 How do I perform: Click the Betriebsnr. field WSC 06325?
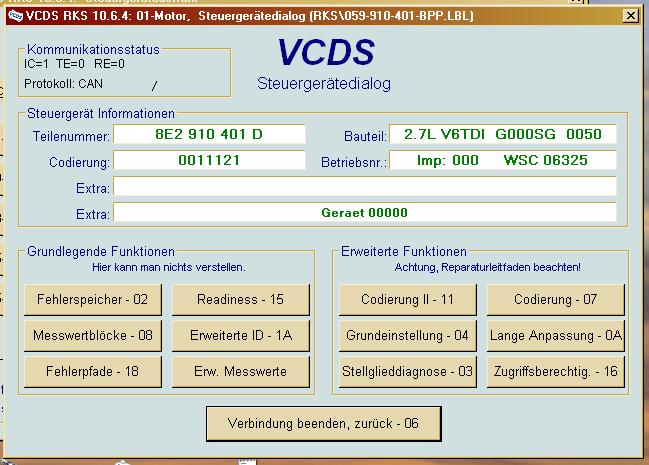pyautogui.click(x=502, y=160)
